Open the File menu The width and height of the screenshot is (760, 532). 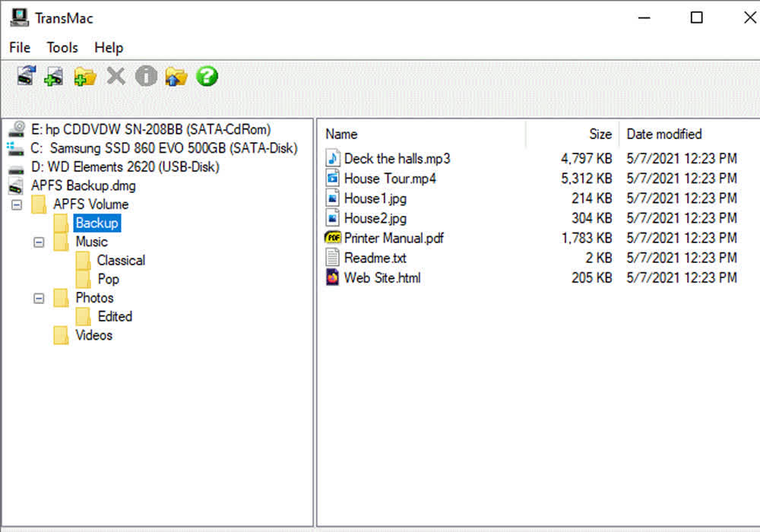click(19, 47)
